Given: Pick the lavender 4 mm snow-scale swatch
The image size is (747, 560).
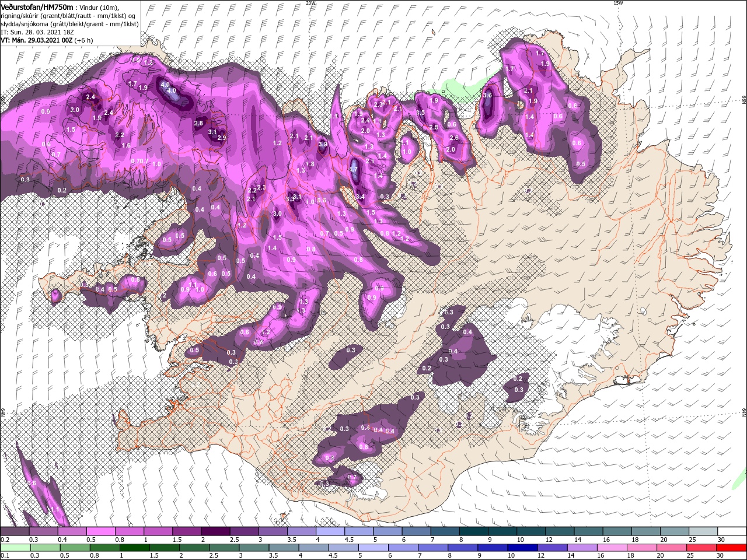Looking at the screenshot, I should coord(330,531).
